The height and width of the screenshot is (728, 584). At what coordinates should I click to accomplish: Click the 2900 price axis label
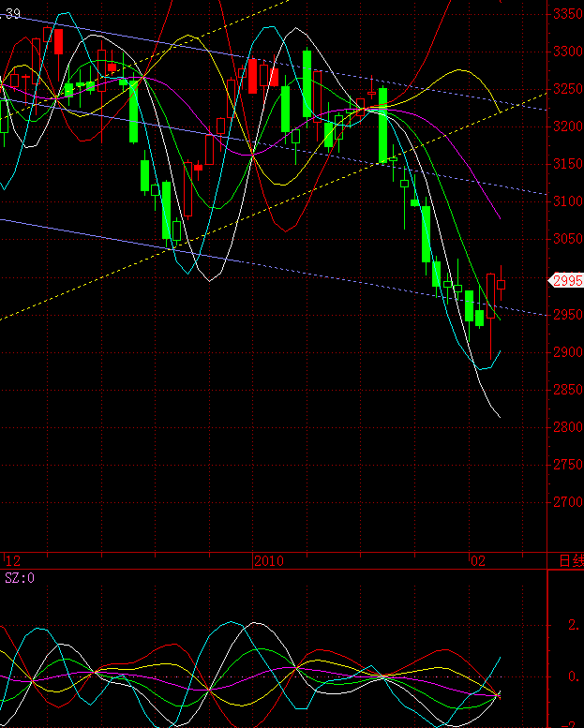tap(568, 352)
